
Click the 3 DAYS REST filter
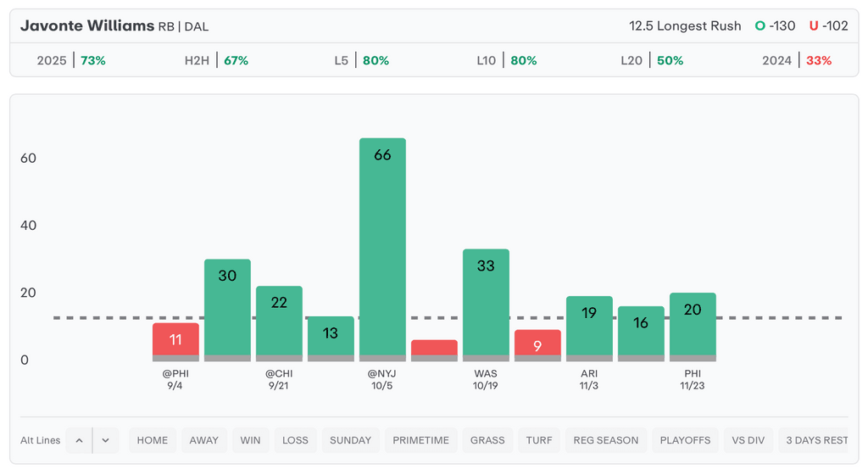[816, 440]
